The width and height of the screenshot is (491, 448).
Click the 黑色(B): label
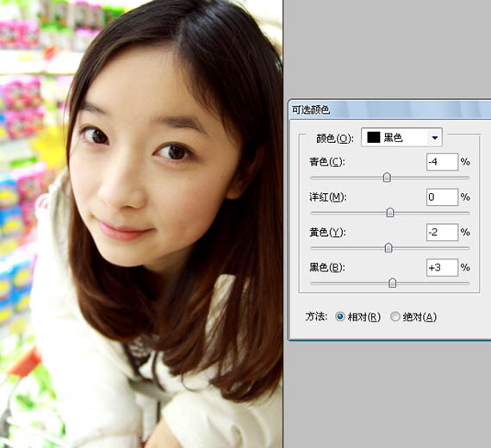tap(327, 268)
